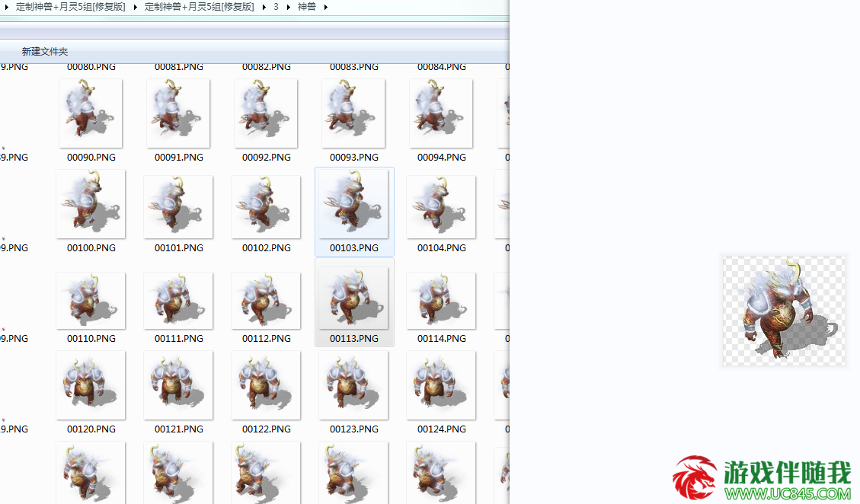Select the 00092.PNG file icon
860x504 pixels.
(x=266, y=113)
